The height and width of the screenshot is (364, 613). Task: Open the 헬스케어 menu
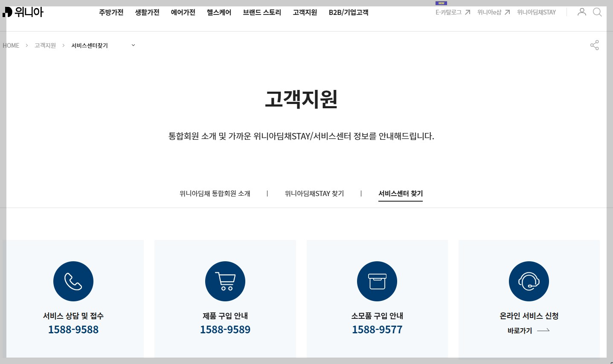[x=219, y=12]
